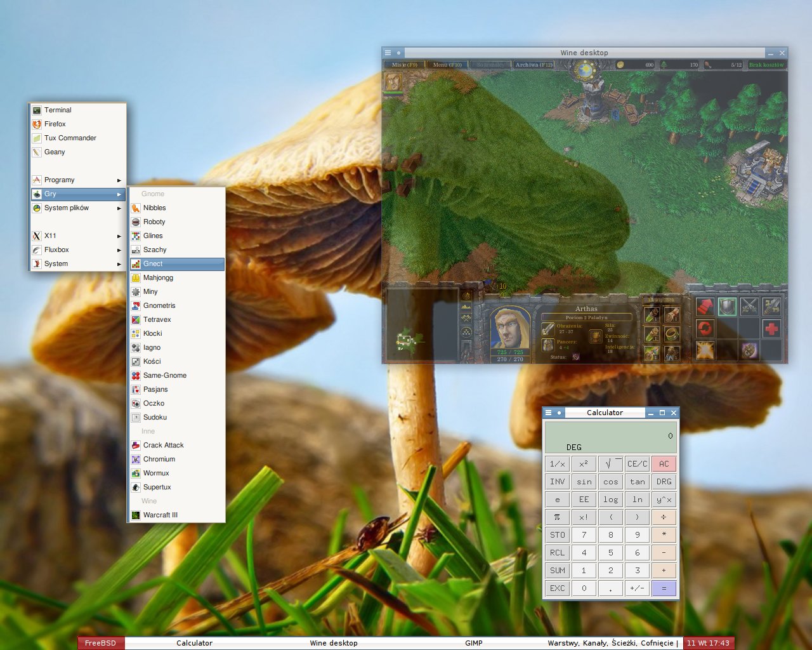This screenshot has height=650, width=812.
Task: Switch to Wine desktop in taskbar
Action: [334, 643]
